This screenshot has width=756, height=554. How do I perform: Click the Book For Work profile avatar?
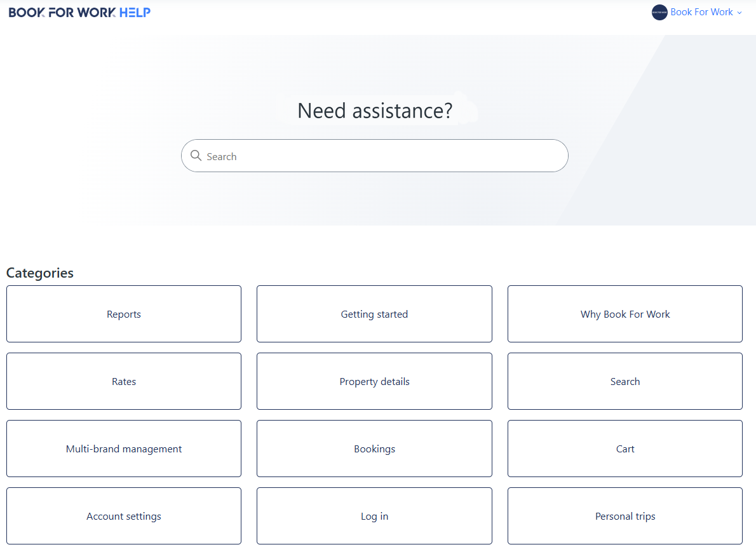(x=659, y=13)
